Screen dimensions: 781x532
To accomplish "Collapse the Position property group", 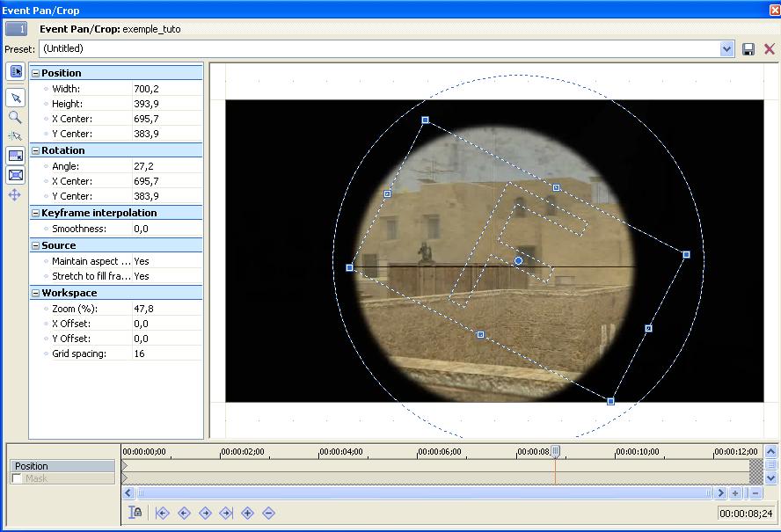I will tap(35, 73).
